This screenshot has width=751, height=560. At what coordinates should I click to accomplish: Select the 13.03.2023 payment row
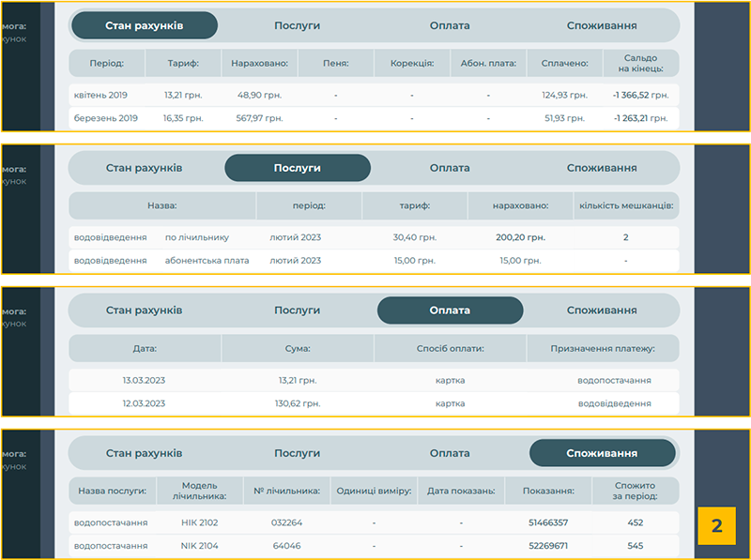374,380
